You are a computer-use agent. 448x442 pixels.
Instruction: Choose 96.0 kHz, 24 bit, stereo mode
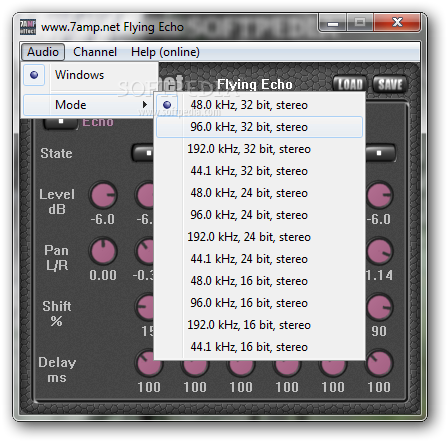(x=259, y=215)
